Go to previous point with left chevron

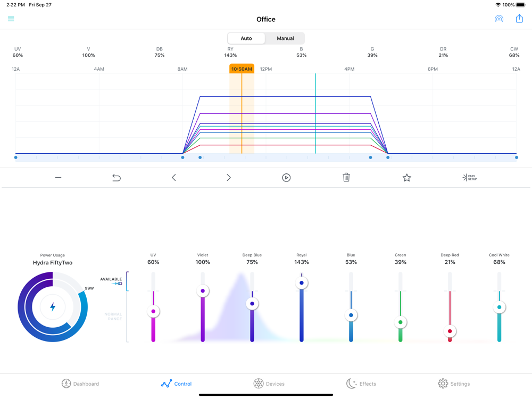tap(174, 178)
